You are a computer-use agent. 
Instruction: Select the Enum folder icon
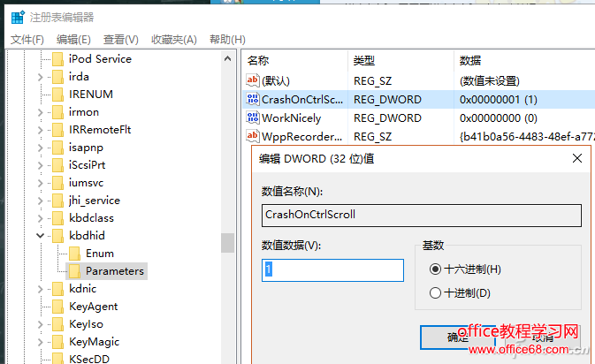(x=75, y=254)
